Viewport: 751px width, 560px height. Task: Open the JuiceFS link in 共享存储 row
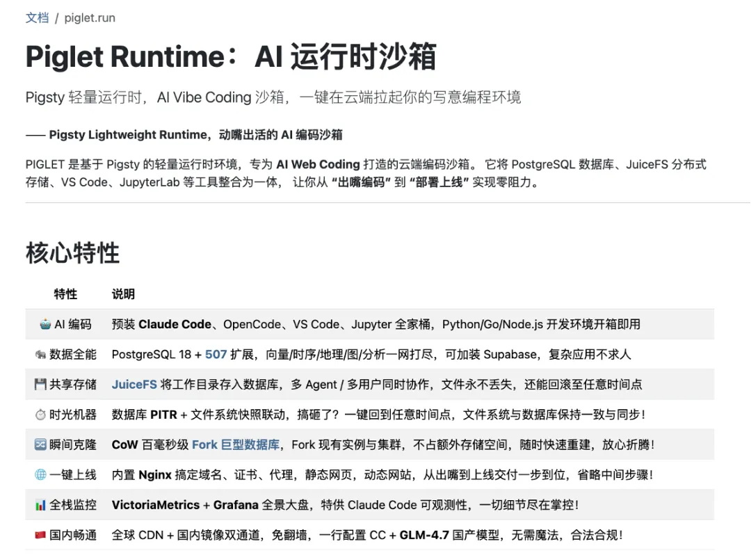click(x=134, y=384)
